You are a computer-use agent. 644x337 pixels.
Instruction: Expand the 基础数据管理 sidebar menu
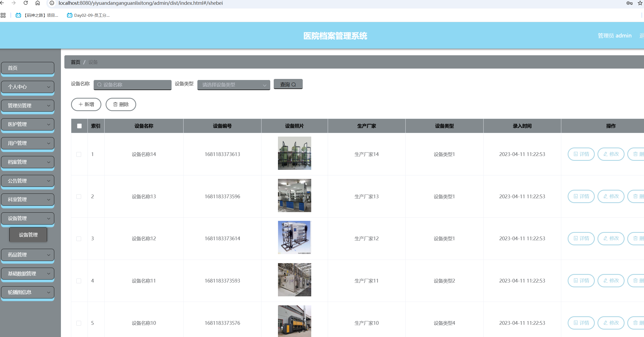(28, 273)
